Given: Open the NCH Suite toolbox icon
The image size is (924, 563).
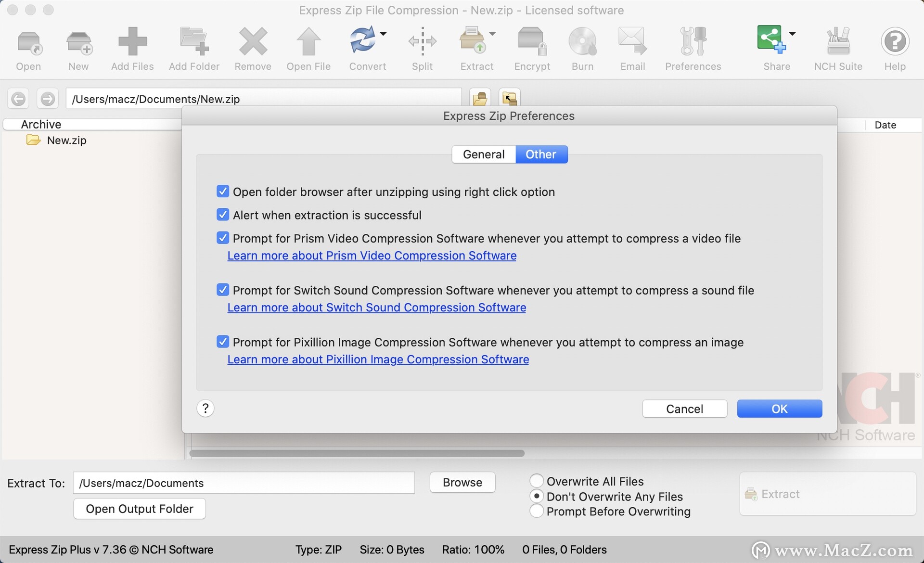Looking at the screenshot, I should 838,41.
